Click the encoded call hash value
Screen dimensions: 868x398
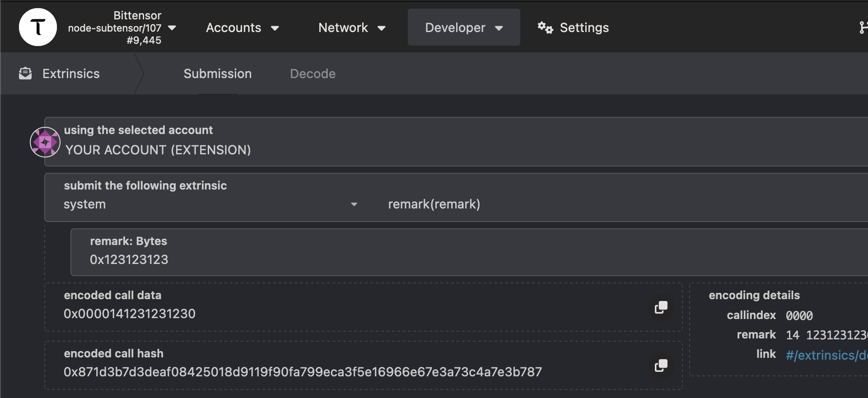[303, 372]
